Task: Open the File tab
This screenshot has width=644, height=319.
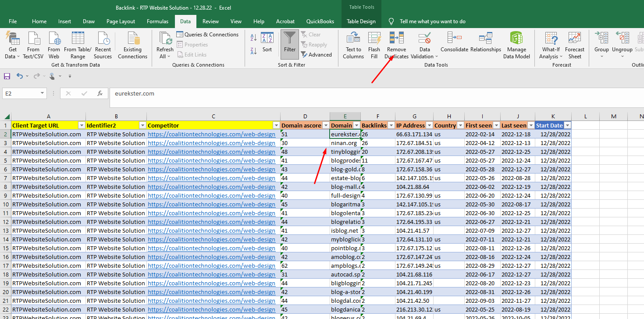Action: (x=13, y=21)
